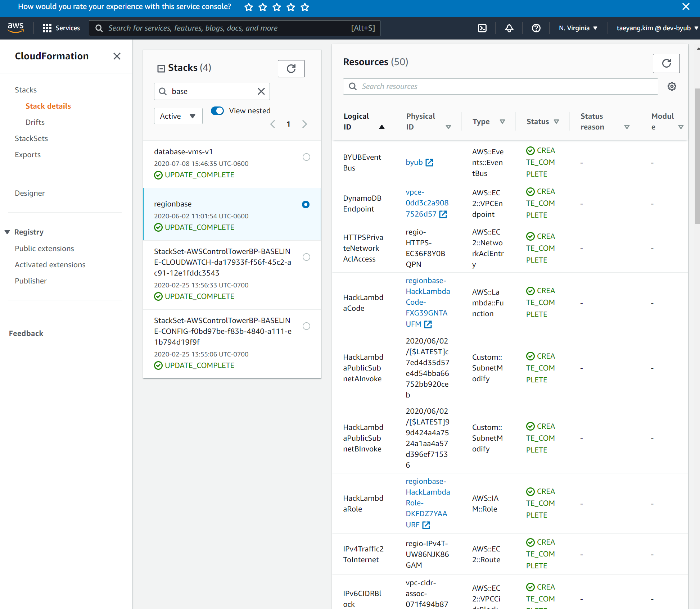Screen dimensions: 700x609
Task: Select BASELINE-CLOUDWATCH stack radio button
Action: click(x=306, y=257)
